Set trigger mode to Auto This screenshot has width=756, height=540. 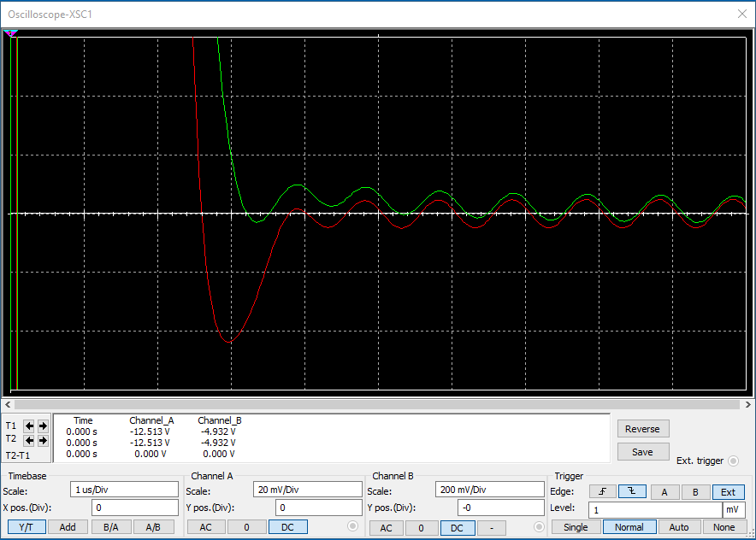tap(678, 527)
